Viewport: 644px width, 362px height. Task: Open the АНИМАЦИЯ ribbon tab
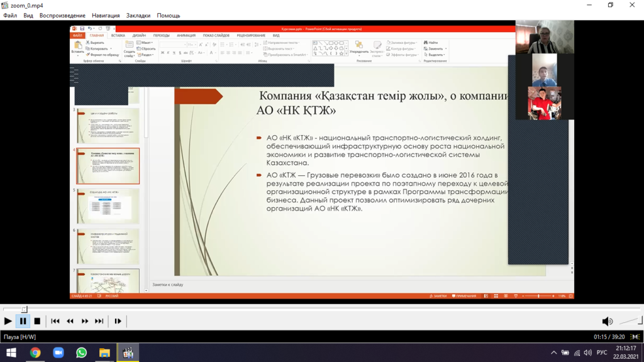pyautogui.click(x=186, y=36)
